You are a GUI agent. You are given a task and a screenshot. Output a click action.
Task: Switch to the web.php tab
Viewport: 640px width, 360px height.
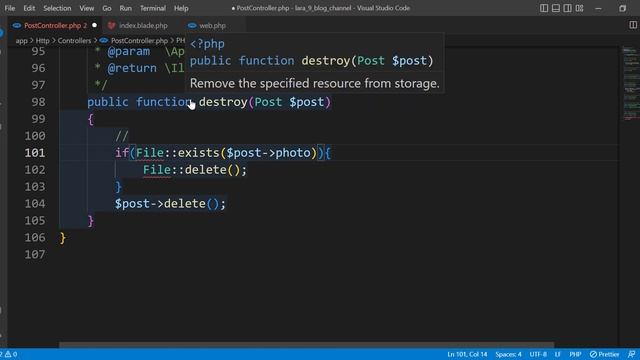(212, 25)
